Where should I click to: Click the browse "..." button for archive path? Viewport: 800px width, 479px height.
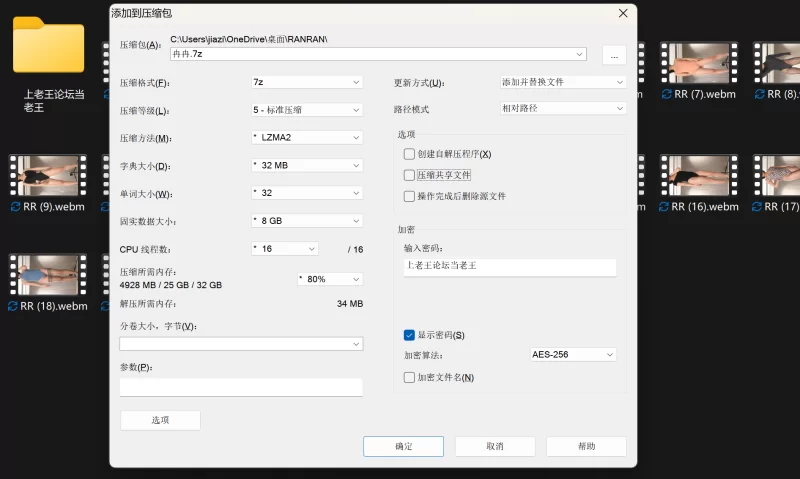click(614, 56)
